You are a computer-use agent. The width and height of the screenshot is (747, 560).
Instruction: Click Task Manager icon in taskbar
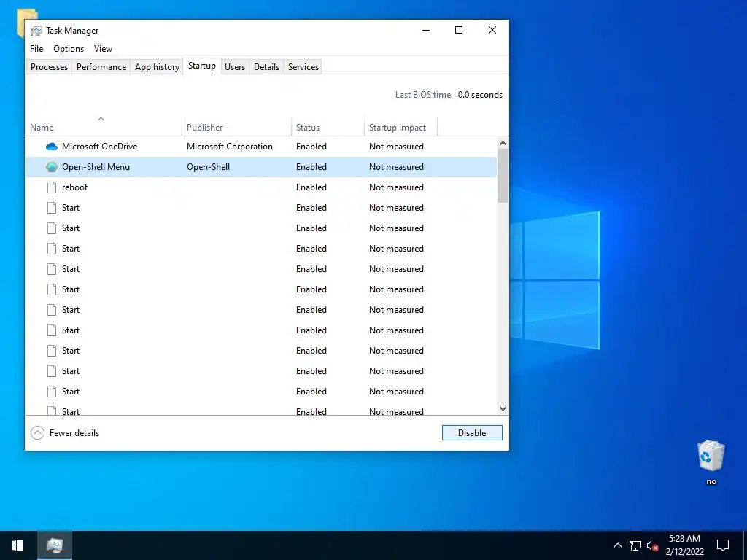click(x=55, y=545)
